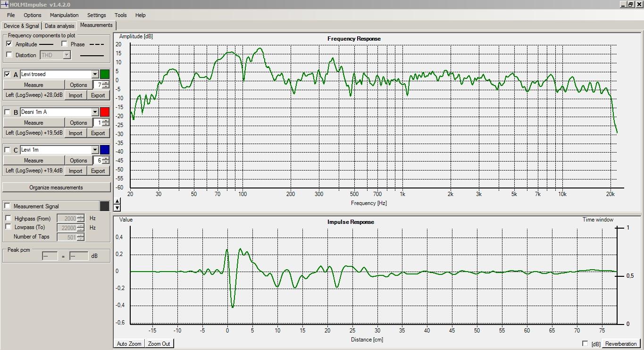Open Options for measurement A

78,85
